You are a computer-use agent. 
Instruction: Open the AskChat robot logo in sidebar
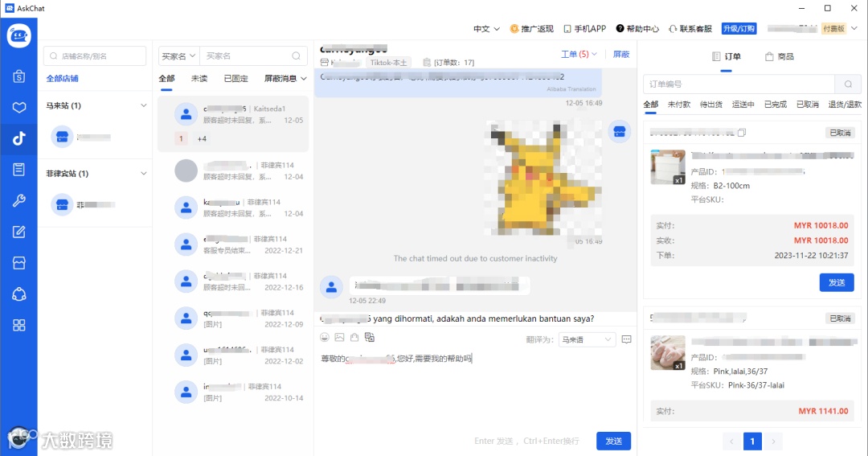pos(18,35)
